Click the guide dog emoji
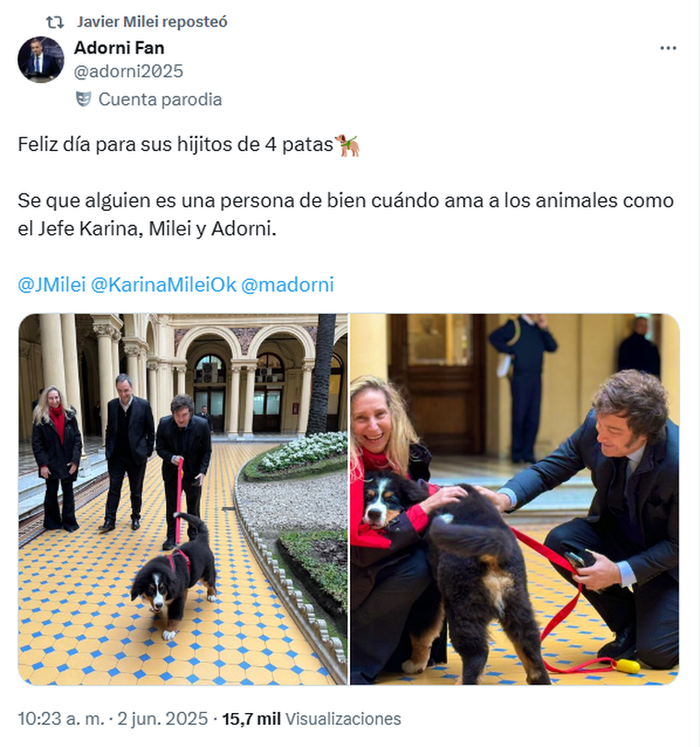 pyautogui.click(x=347, y=145)
